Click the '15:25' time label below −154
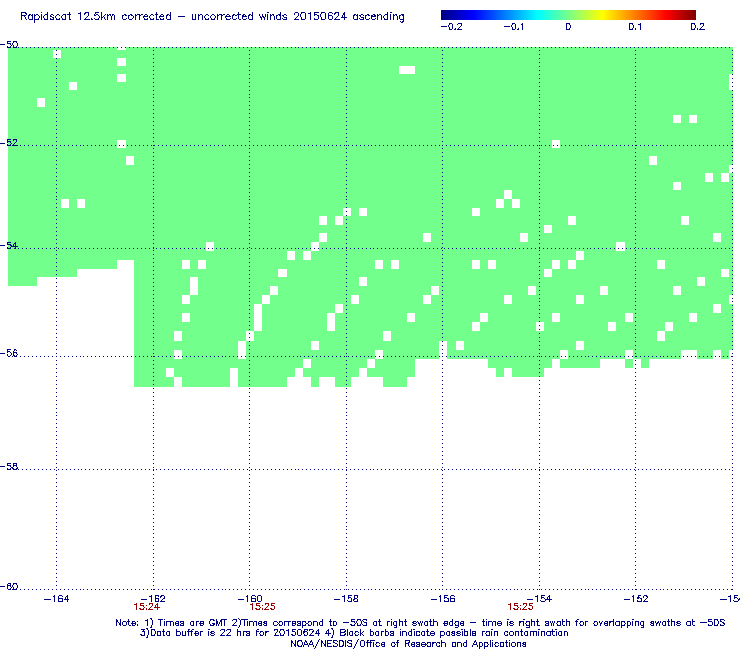 tap(521, 607)
